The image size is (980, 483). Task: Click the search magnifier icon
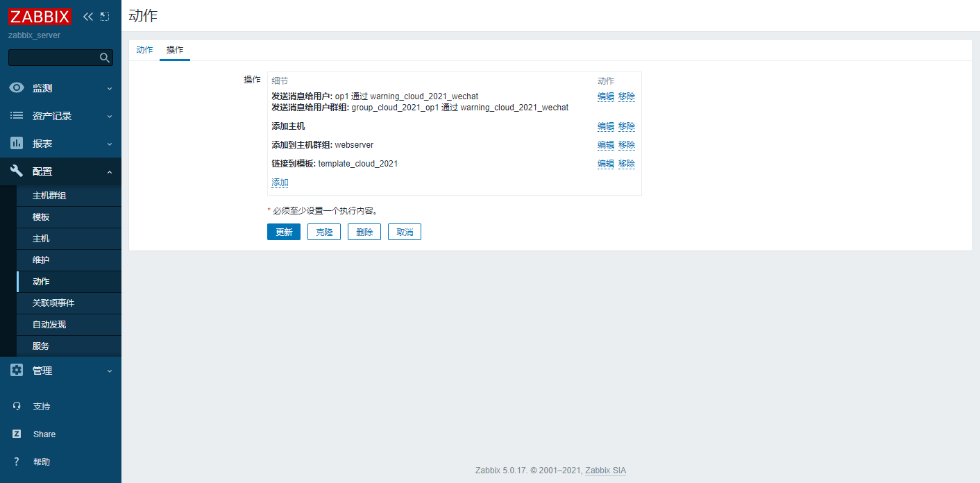105,58
